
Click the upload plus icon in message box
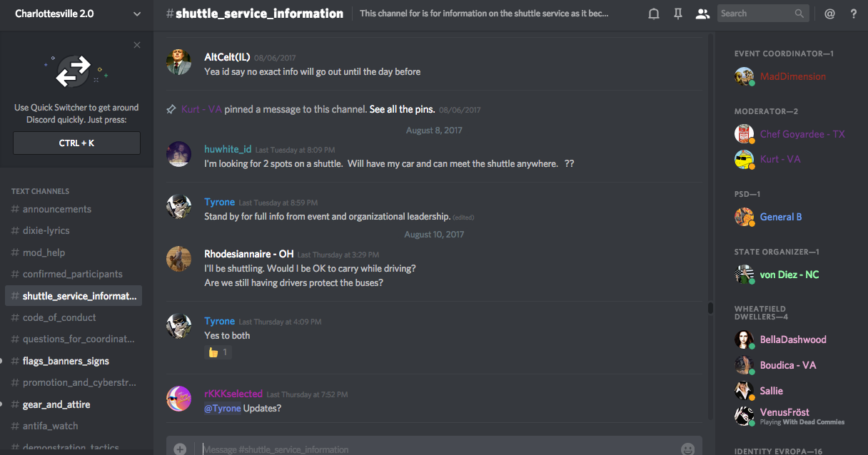coord(180,449)
